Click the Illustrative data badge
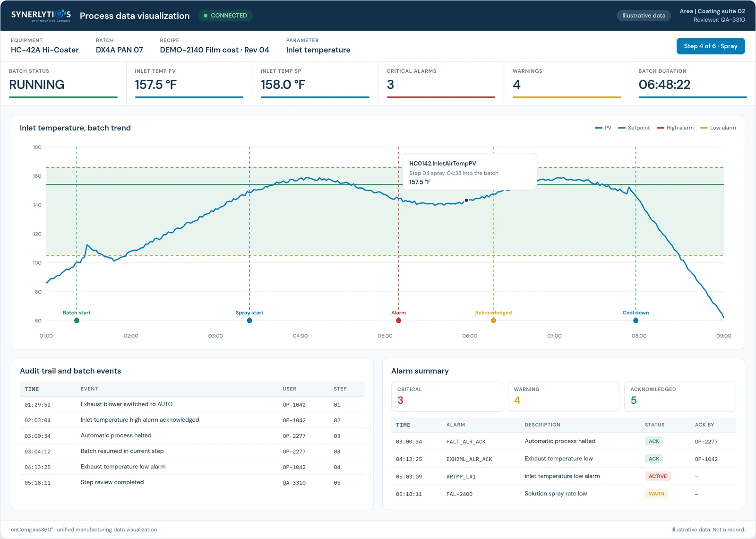Screen dimensions: 756x539 click(x=644, y=16)
